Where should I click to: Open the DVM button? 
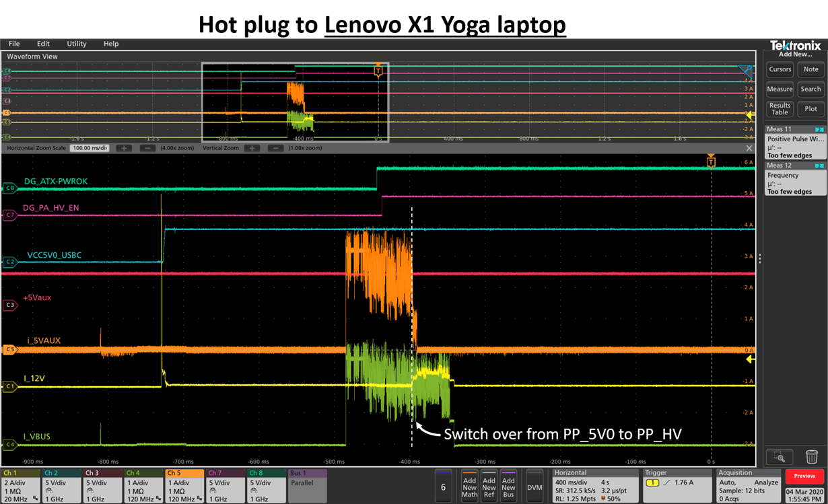(534, 486)
